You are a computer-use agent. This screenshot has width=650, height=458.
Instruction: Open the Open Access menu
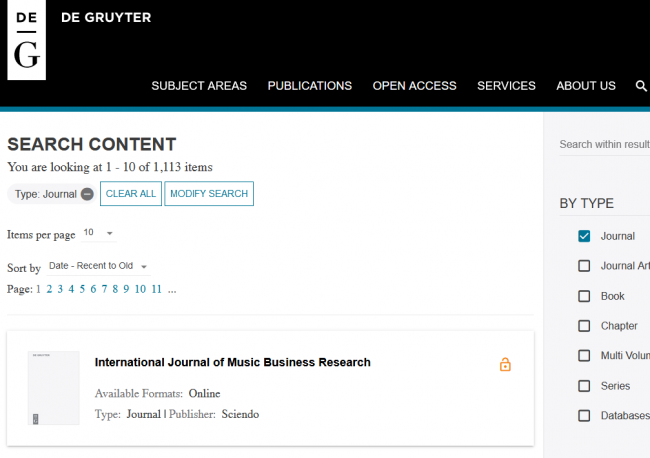coord(415,86)
